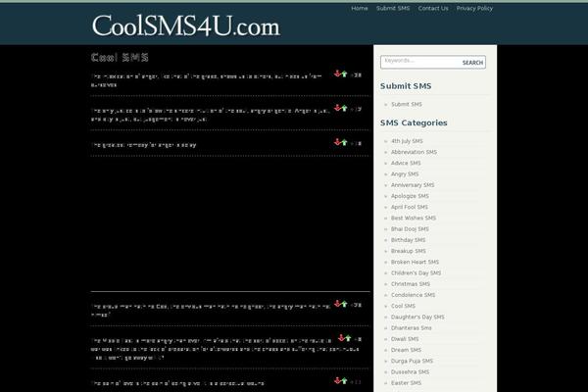
Task: Open the Home menu item
Action: 360,8
